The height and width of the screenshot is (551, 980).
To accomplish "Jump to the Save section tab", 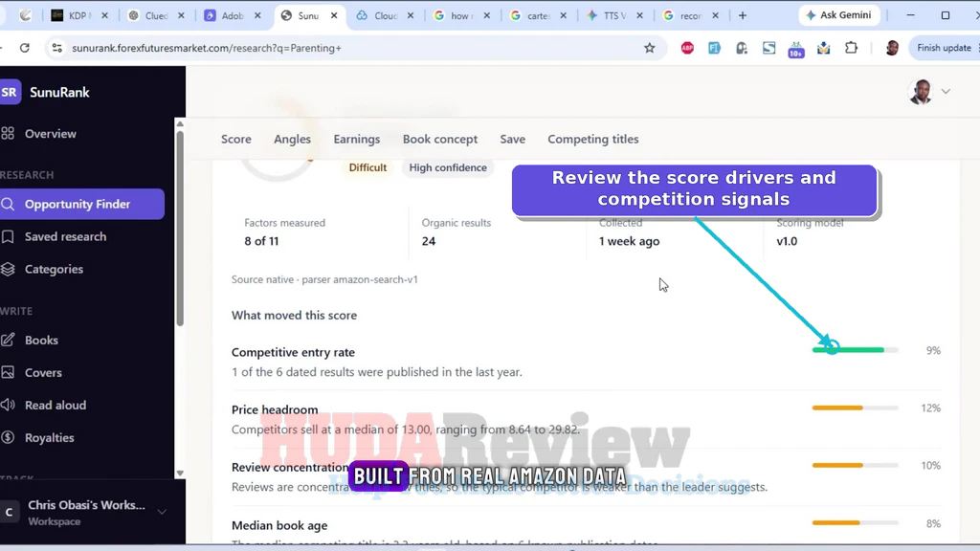I will [513, 140].
